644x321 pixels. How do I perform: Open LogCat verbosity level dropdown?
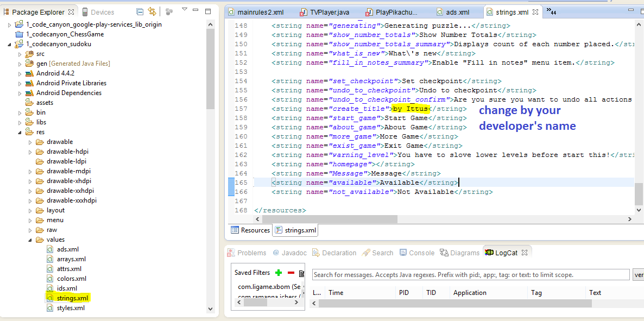pos(639,274)
